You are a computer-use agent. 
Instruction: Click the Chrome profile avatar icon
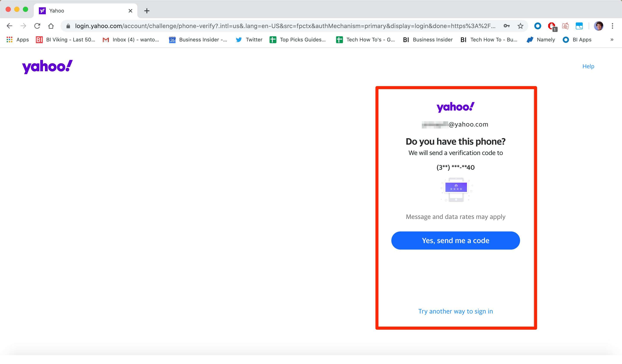point(599,26)
